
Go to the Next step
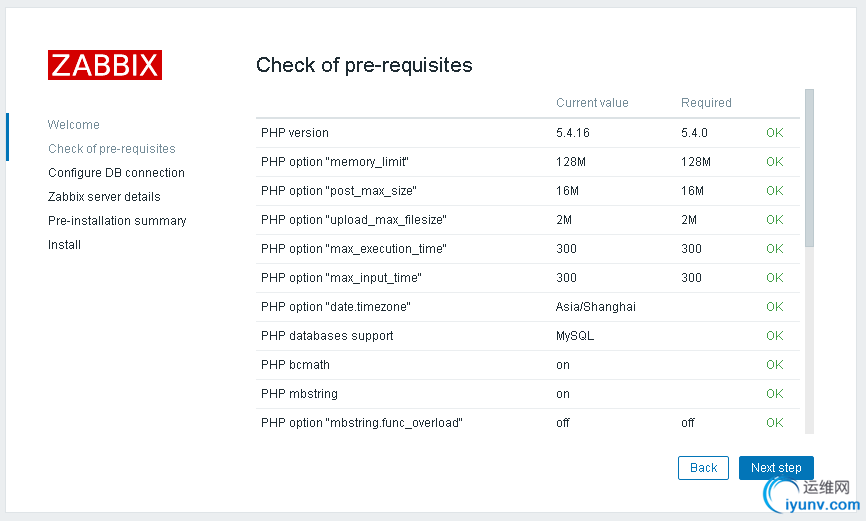[776, 468]
